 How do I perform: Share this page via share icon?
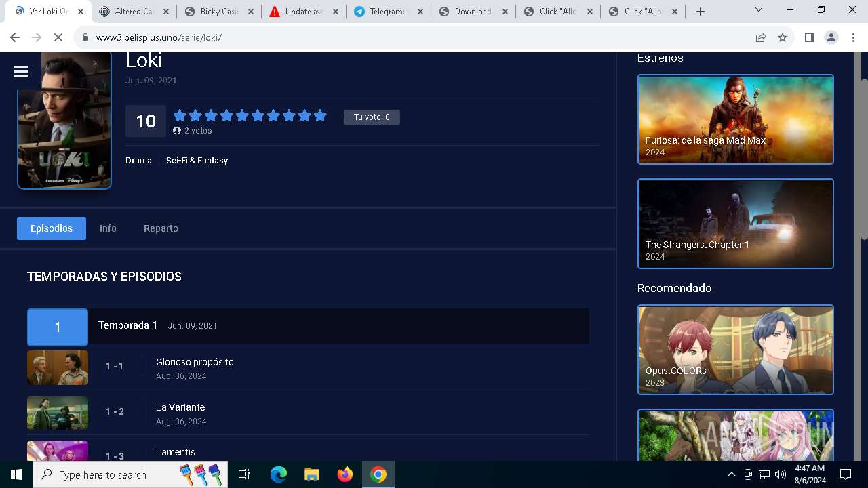(761, 37)
